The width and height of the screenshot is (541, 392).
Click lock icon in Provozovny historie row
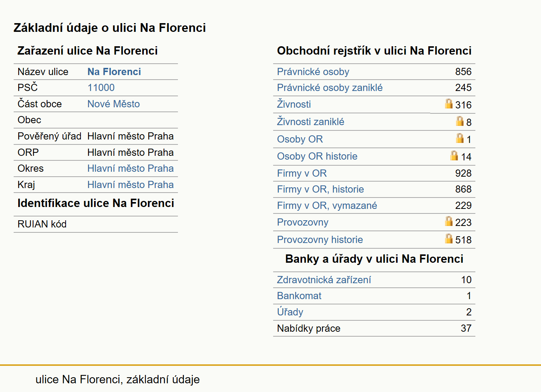[x=449, y=238]
